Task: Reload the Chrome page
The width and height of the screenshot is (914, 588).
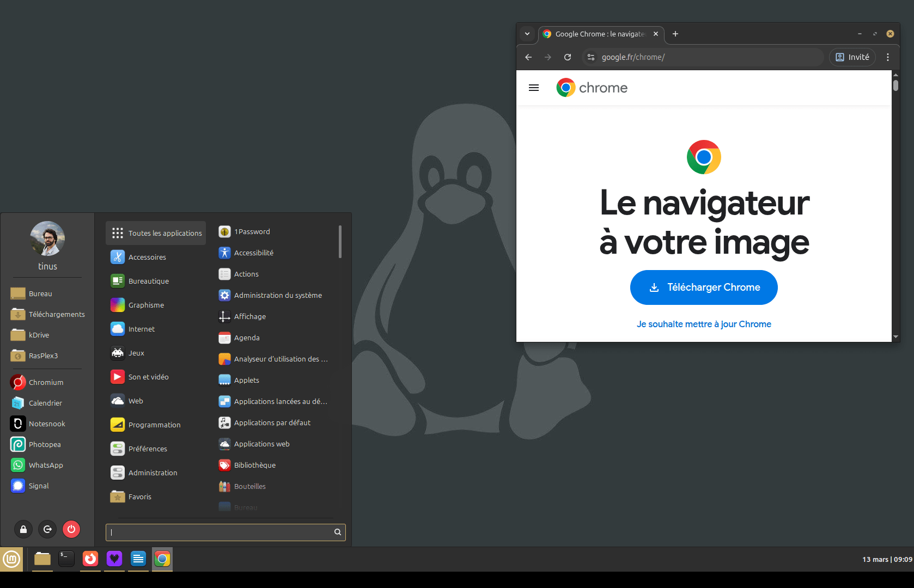Action: pyautogui.click(x=568, y=57)
